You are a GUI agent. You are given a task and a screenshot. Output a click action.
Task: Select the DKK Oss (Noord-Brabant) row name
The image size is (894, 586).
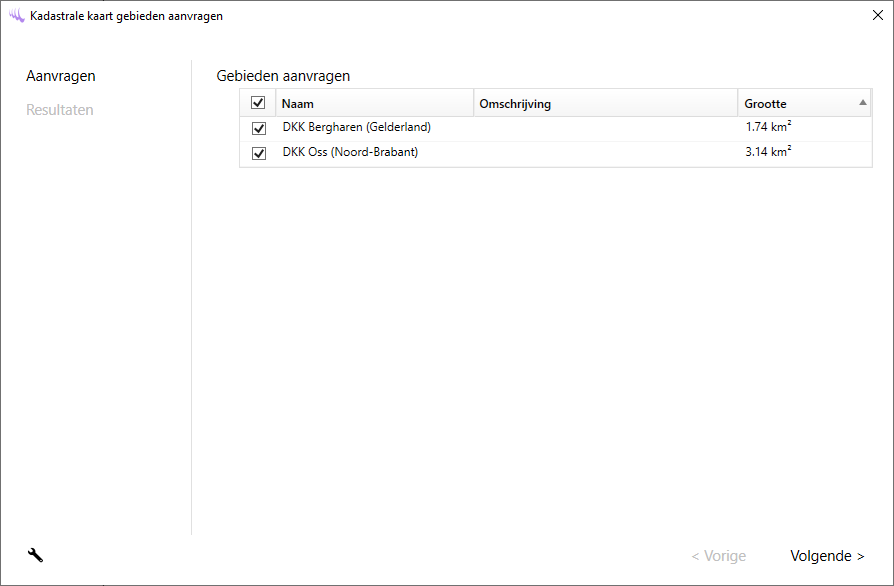(350, 153)
